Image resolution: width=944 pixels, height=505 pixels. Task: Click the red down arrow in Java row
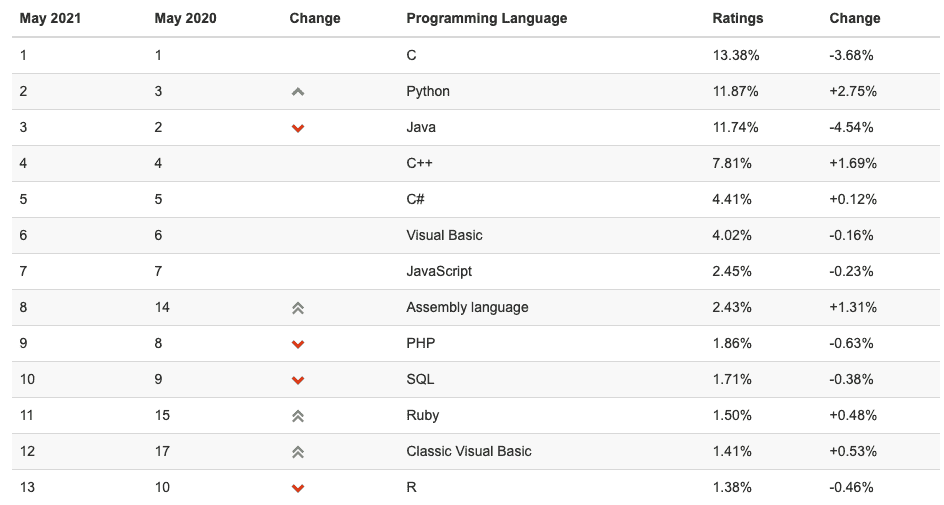point(297,128)
